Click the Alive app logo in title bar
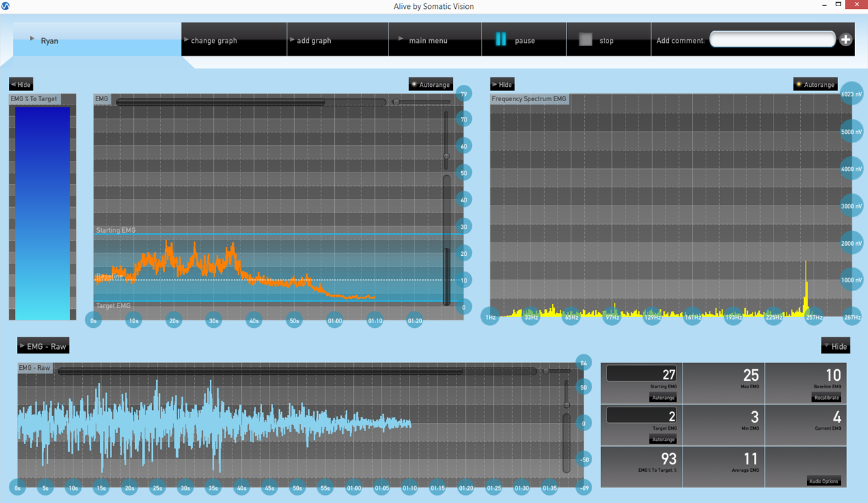Viewport: 868px width, 503px height. click(5, 6)
